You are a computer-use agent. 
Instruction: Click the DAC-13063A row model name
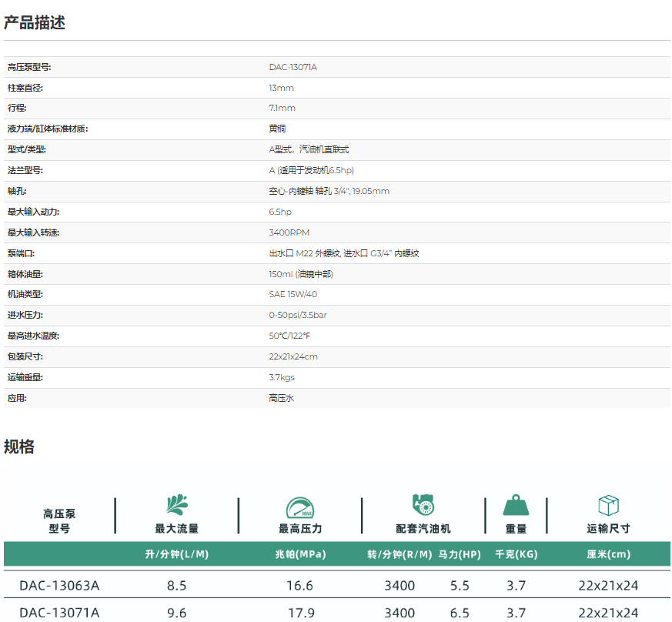click(x=59, y=586)
